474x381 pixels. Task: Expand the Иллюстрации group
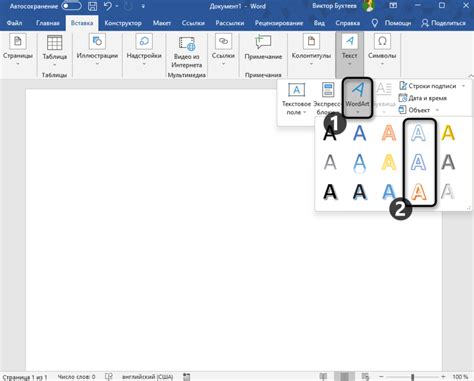tap(97, 50)
